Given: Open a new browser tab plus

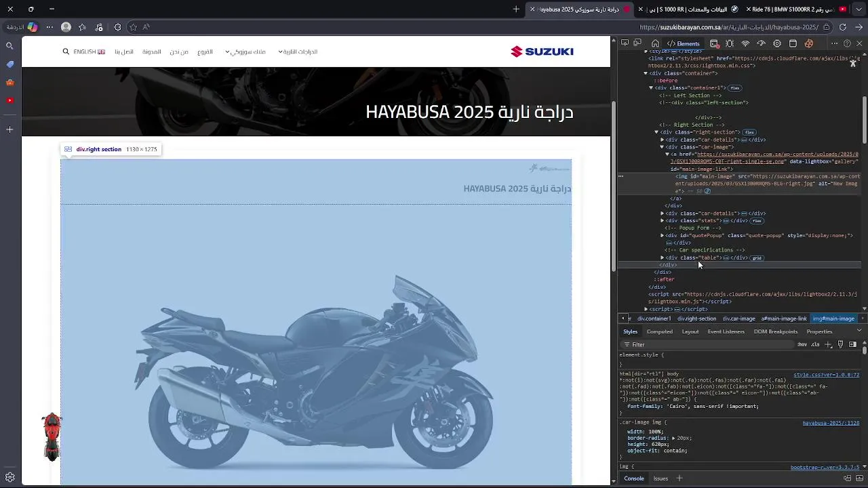Looking at the screenshot, I should point(516,9).
